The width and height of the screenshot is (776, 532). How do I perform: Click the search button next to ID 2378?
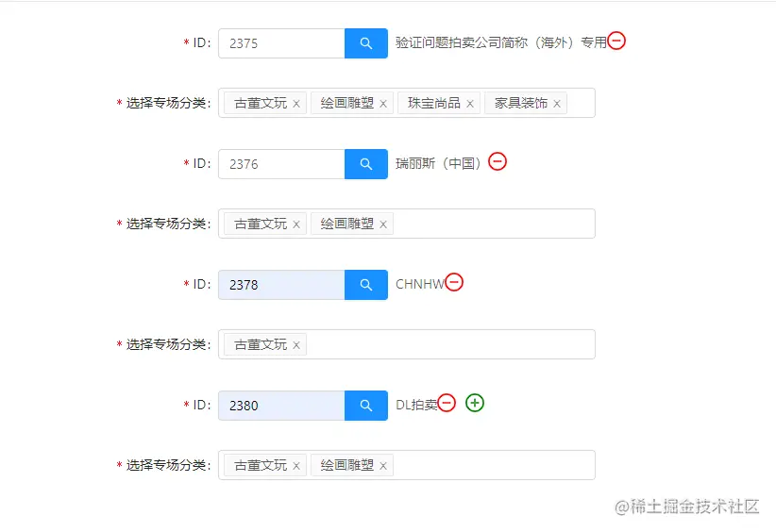point(365,285)
